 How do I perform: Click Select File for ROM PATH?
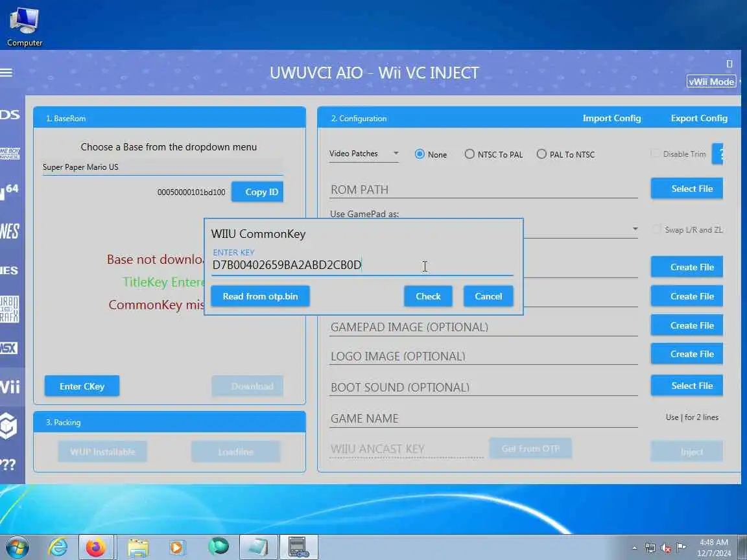pyautogui.click(x=687, y=189)
